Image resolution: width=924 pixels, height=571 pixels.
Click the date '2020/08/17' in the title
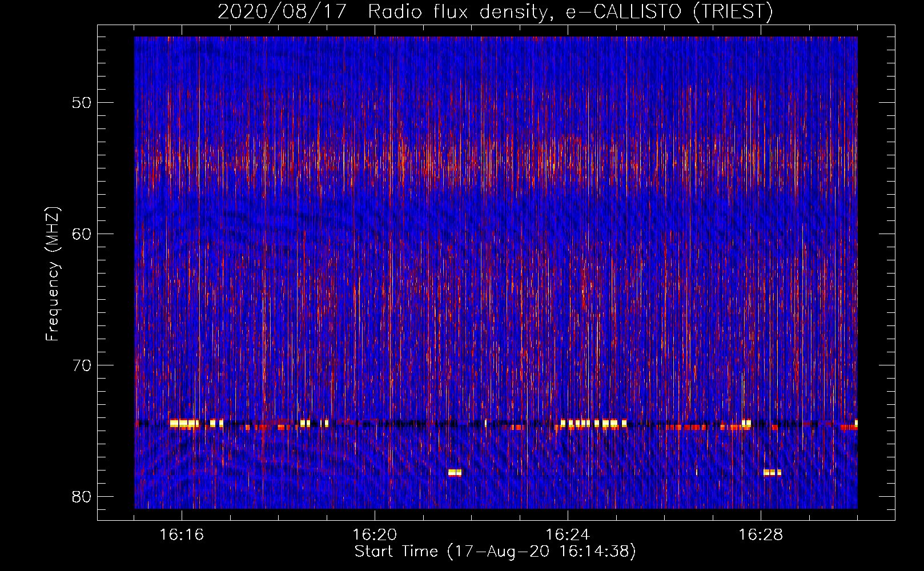pyautogui.click(x=282, y=12)
